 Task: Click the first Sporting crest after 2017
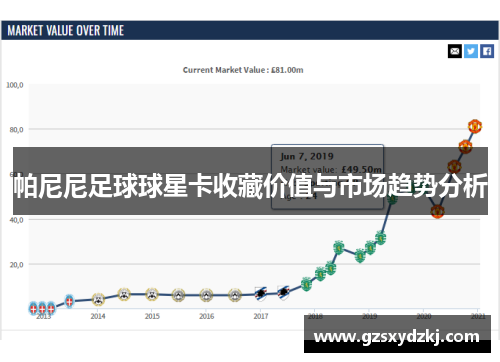[x=306, y=284]
